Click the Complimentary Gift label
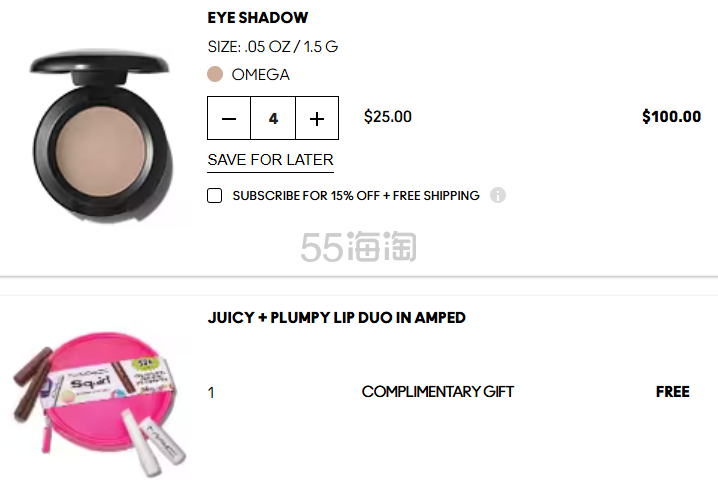The height and width of the screenshot is (493, 718). click(x=437, y=392)
